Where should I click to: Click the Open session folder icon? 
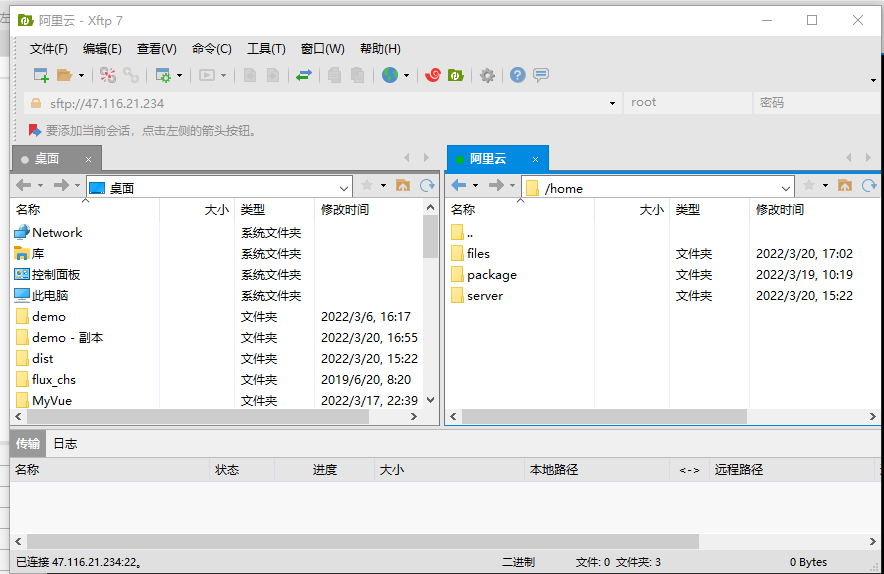tap(64, 75)
